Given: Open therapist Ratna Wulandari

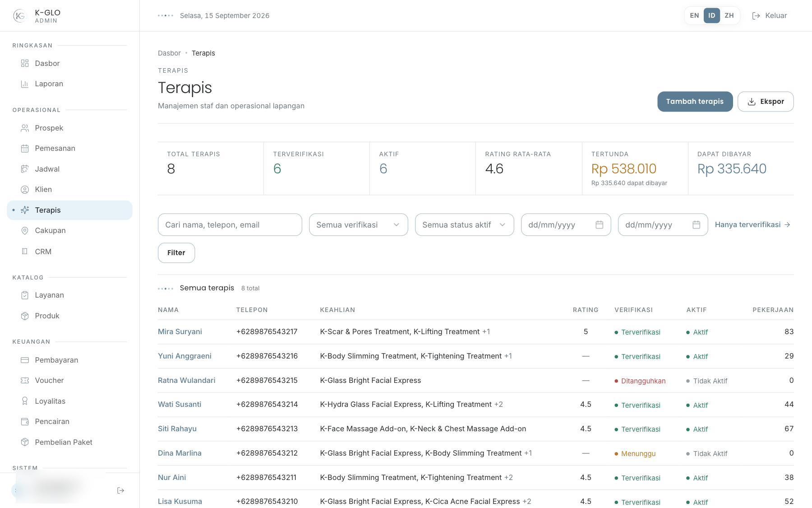Looking at the screenshot, I should [187, 381].
